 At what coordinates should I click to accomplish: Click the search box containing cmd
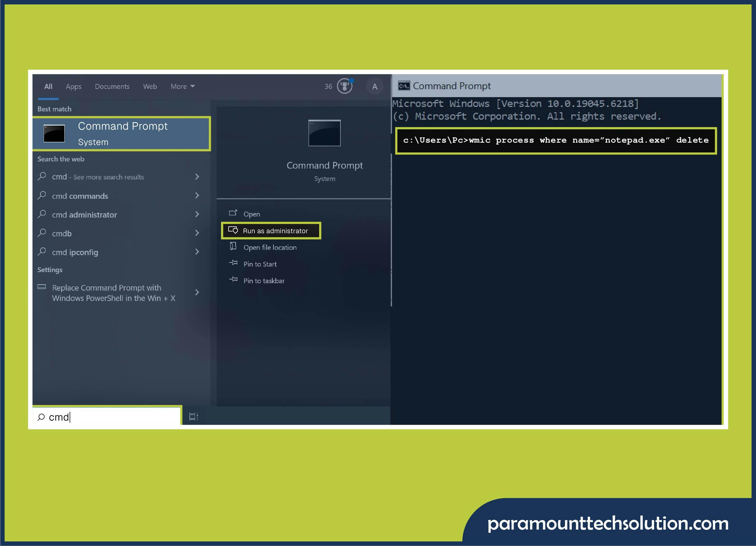(107, 417)
